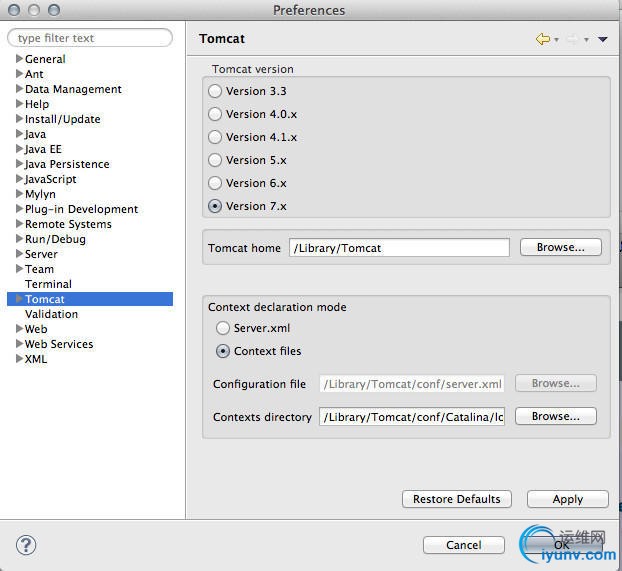This screenshot has width=622, height=571.
Task: Expand the Web Services node
Action: [19, 344]
